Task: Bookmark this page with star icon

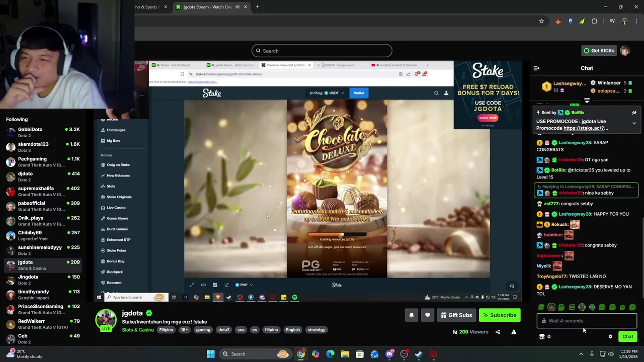Action: pyautogui.click(x=541, y=21)
